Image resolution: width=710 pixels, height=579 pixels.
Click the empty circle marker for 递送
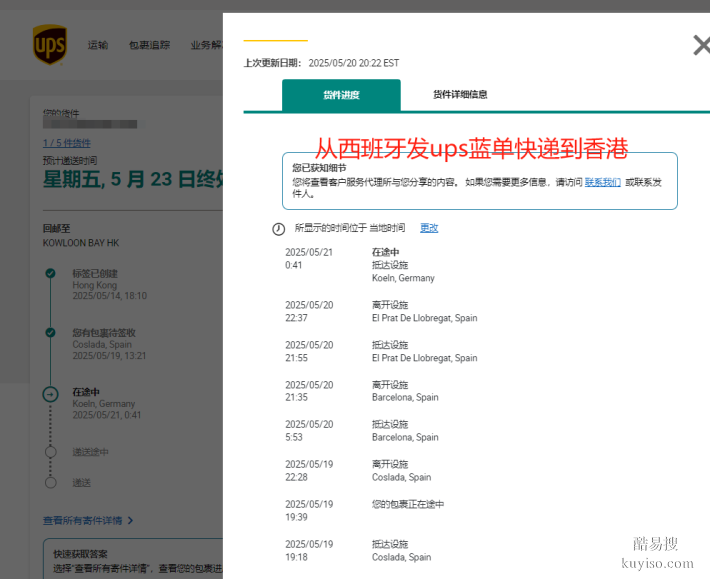pyautogui.click(x=51, y=483)
